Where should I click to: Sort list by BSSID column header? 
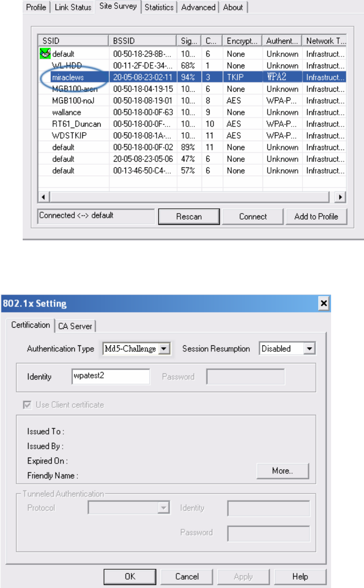pyautogui.click(x=142, y=41)
